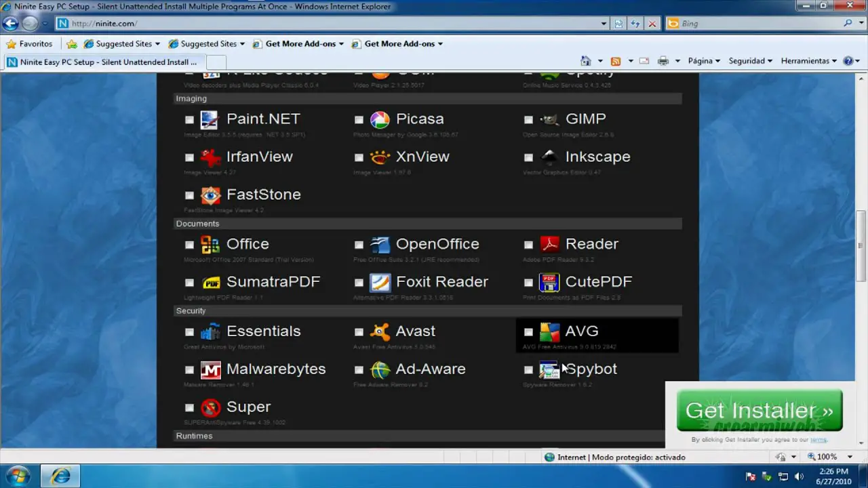Expand the first Suggested Sites dropdown

click(157, 43)
